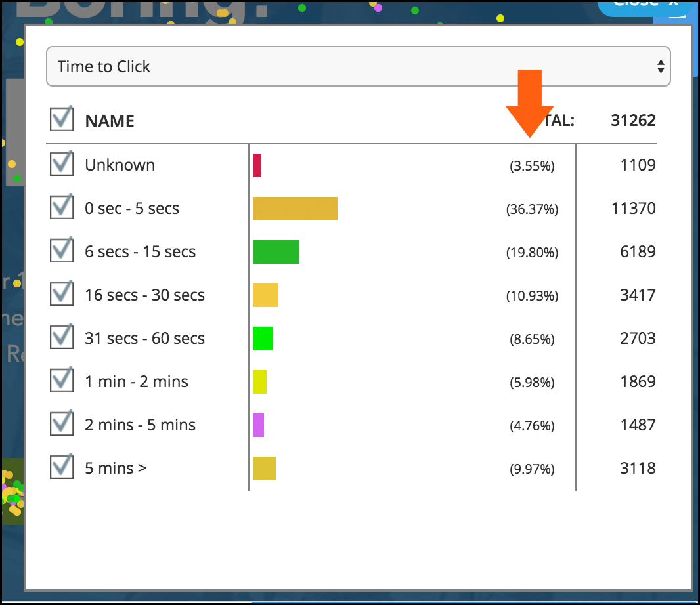Close the report popup with the Close button
Viewport: 700px width, 605px height.
644,5
